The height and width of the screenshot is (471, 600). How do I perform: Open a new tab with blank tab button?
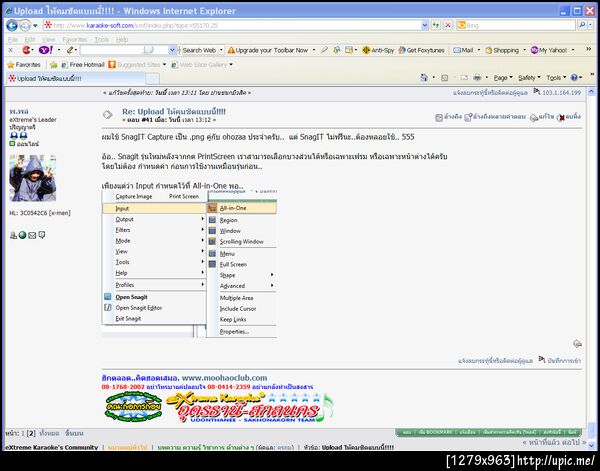pos(152,79)
